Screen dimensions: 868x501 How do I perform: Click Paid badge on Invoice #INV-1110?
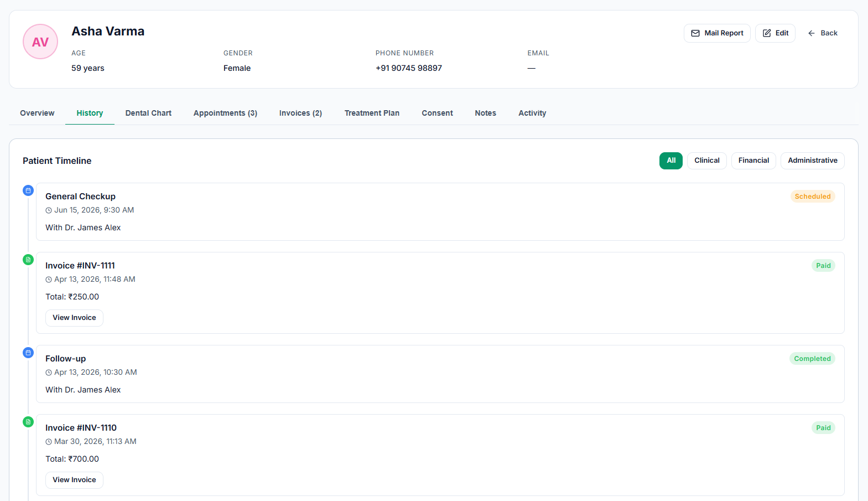823,428
